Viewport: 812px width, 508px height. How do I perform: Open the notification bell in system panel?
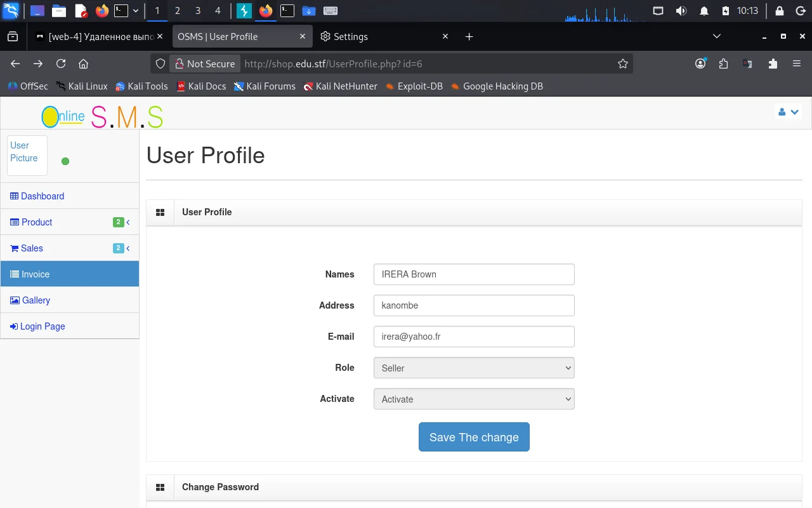click(x=704, y=11)
